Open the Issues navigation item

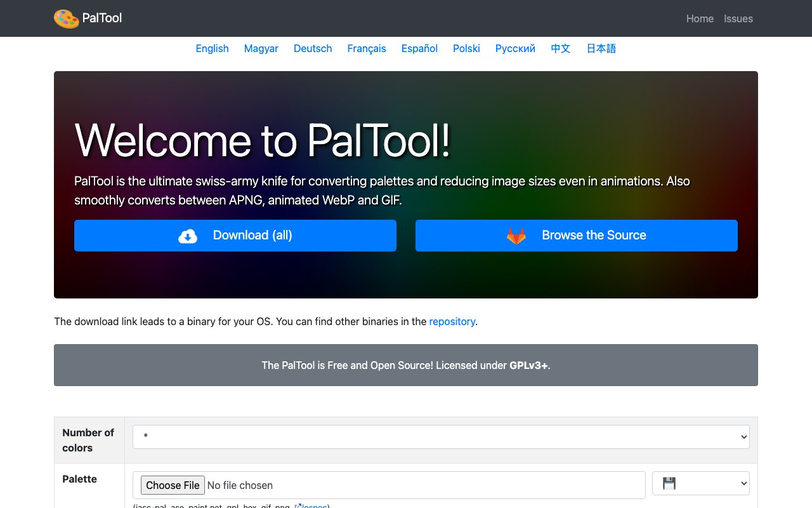[x=738, y=18]
